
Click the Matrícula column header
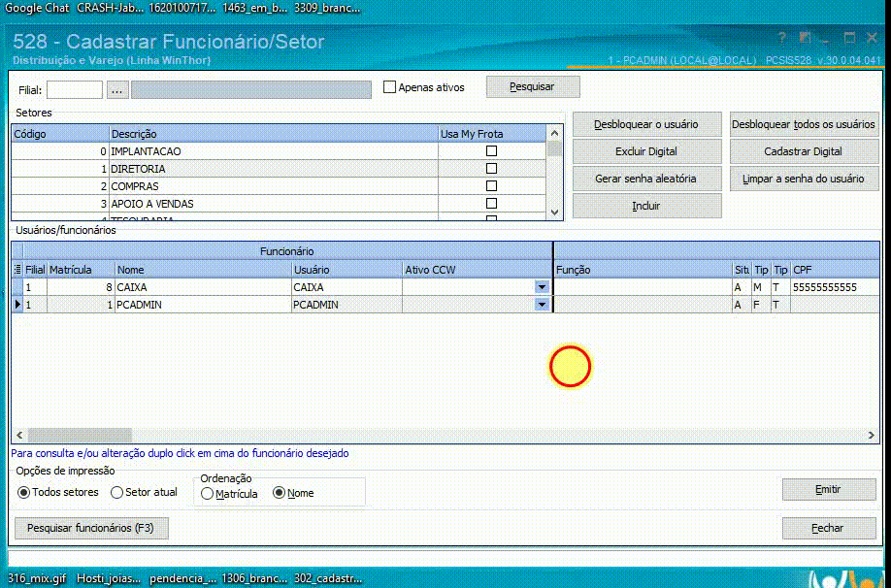point(81,270)
